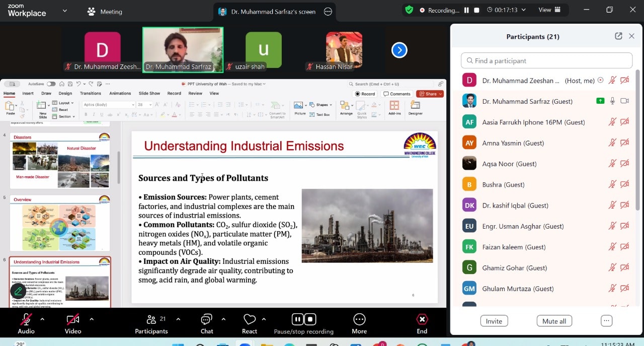Click the camera icon for Dr. Muhammad Sarfraz
Viewport: 644px width, 346px height.
click(625, 101)
